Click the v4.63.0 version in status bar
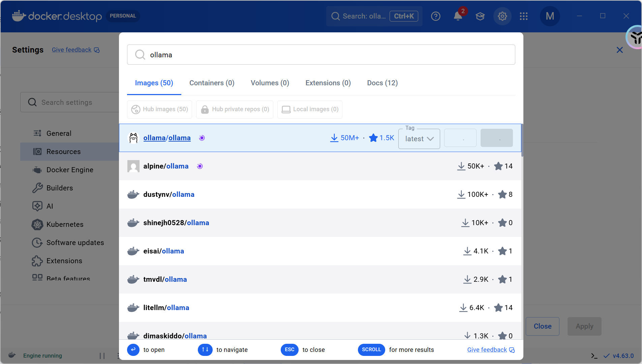 623,356
